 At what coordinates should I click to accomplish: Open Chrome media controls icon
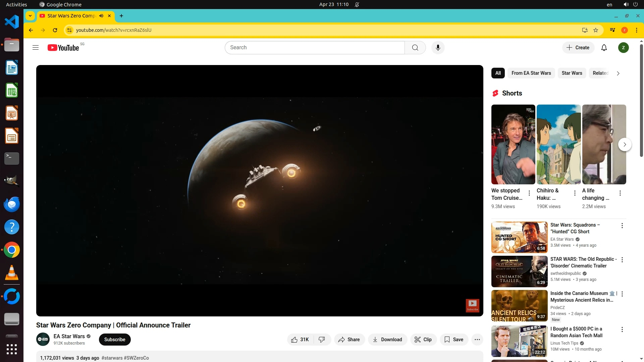tap(612, 30)
